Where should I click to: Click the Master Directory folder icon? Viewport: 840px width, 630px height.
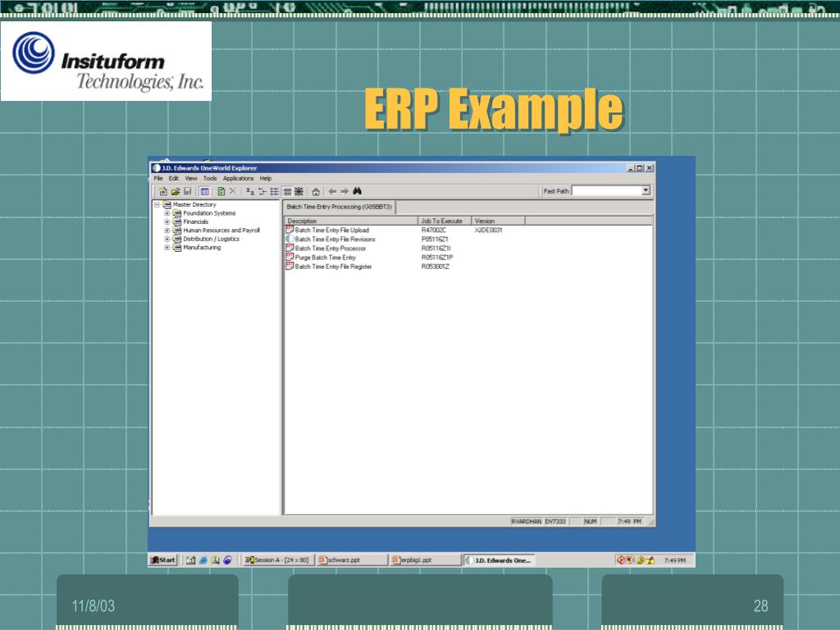click(x=167, y=204)
